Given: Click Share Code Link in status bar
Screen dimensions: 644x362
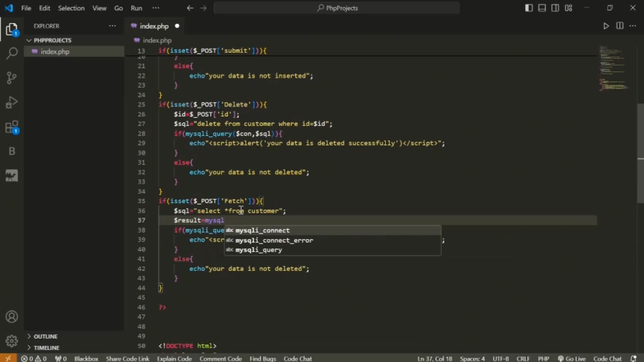Looking at the screenshot, I should tap(127, 358).
